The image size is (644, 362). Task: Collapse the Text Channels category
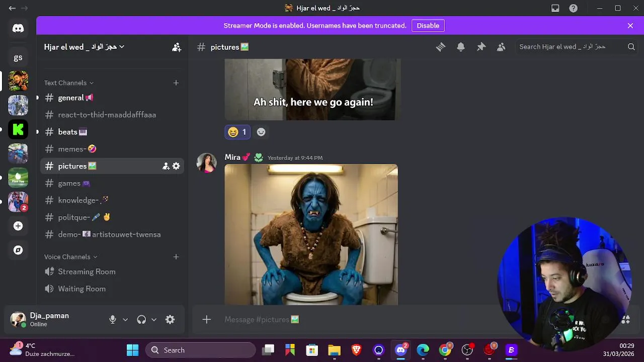click(68, 83)
